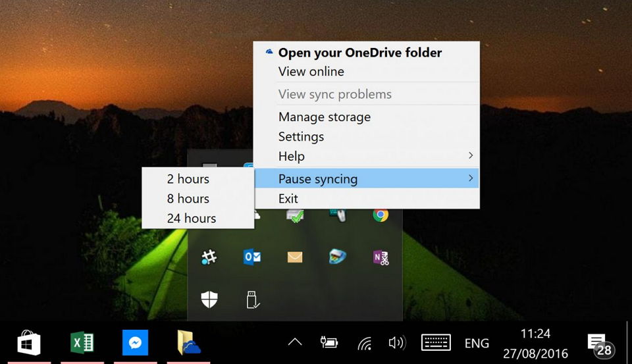Open Messenger from the taskbar

pos(135,343)
